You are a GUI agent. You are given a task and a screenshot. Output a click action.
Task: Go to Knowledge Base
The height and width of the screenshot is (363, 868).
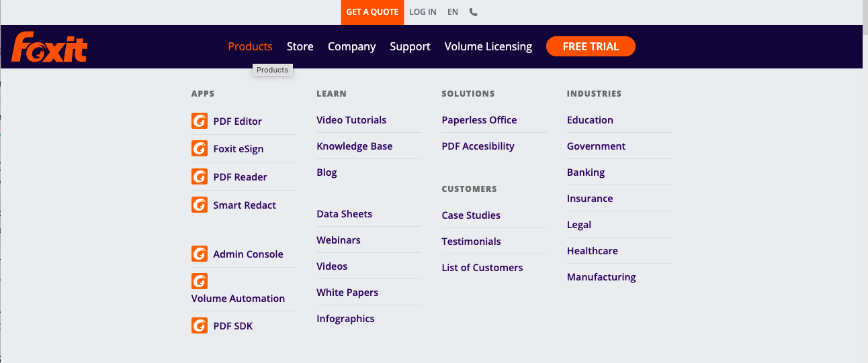(x=354, y=146)
